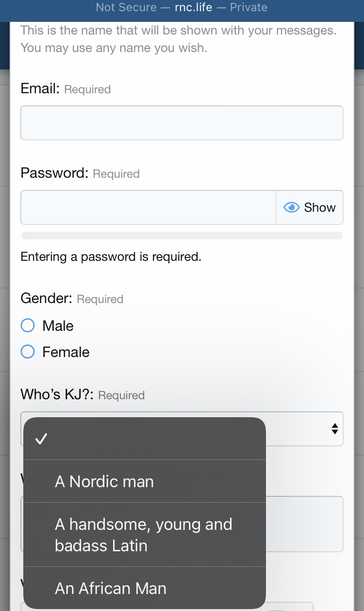
Task: Click the "Email:" field label
Action: tap(40, 89)
